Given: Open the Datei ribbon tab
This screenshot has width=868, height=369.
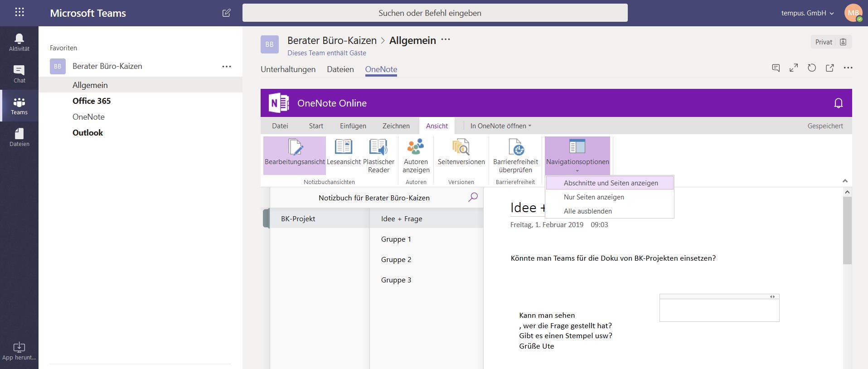Looking at the screenshot, I should pos(280,126).
